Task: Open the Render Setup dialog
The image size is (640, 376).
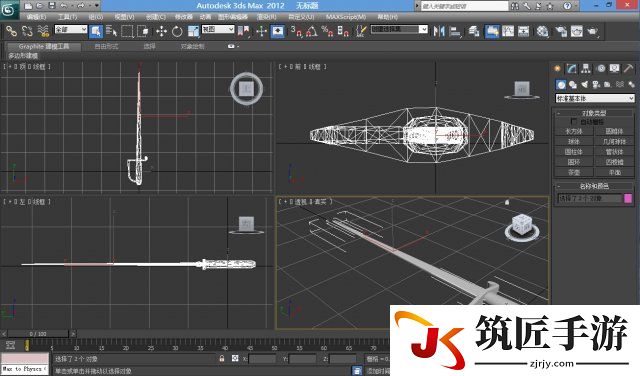Action: (x=561, y=31)
